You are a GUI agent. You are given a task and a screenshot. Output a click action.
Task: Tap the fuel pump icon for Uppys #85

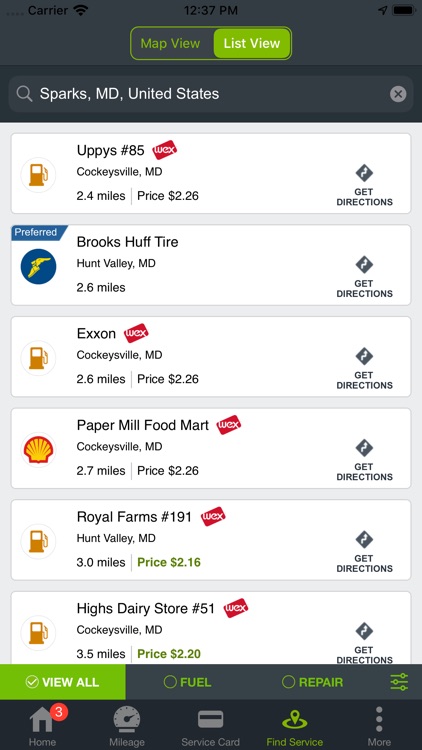point(38,175)
